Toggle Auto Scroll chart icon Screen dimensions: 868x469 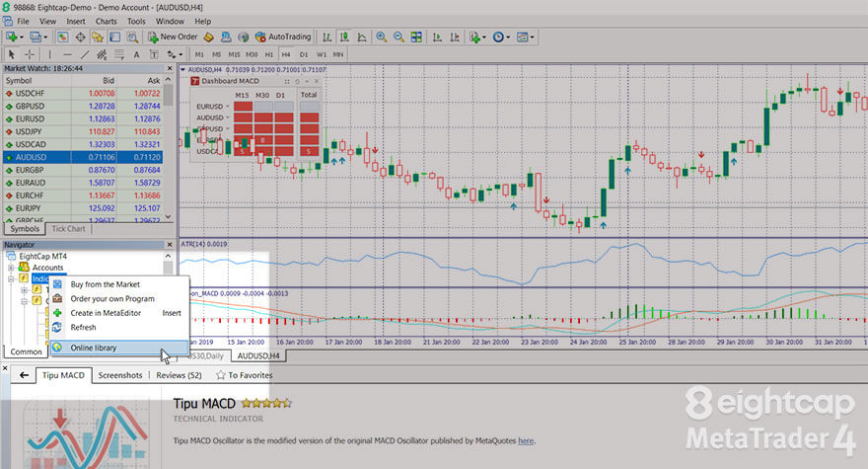437,38
